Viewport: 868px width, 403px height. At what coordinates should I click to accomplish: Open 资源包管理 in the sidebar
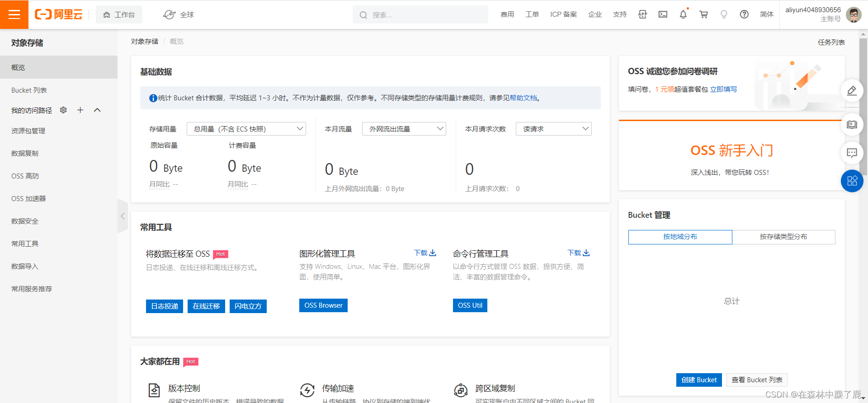59,131
